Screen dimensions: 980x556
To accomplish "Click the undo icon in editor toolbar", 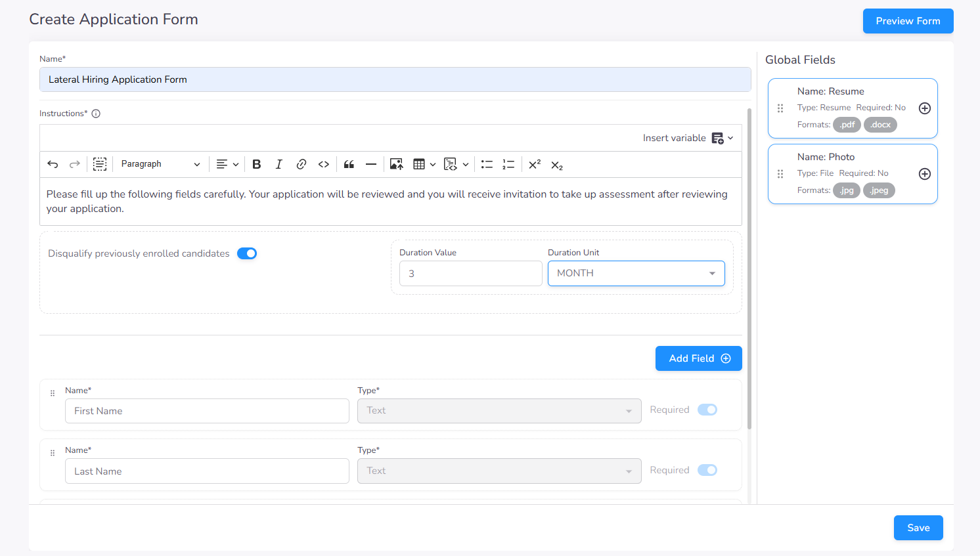I will [x=53, y=164].
